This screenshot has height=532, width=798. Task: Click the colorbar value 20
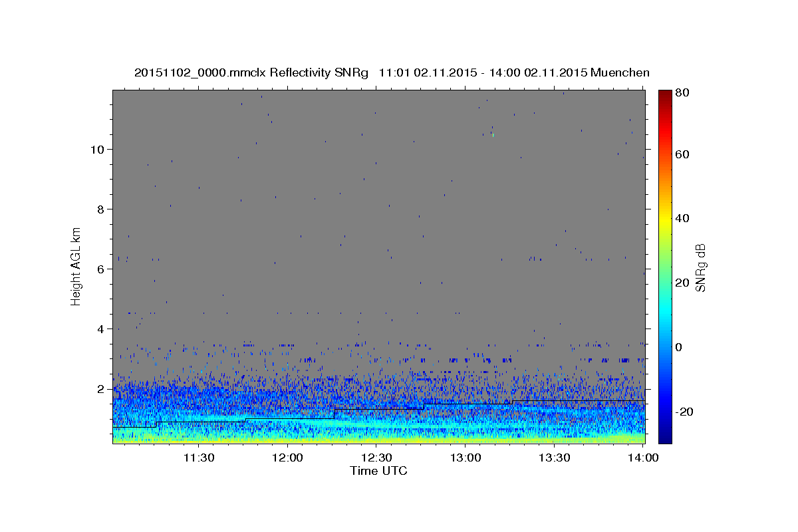coord(682,283)
